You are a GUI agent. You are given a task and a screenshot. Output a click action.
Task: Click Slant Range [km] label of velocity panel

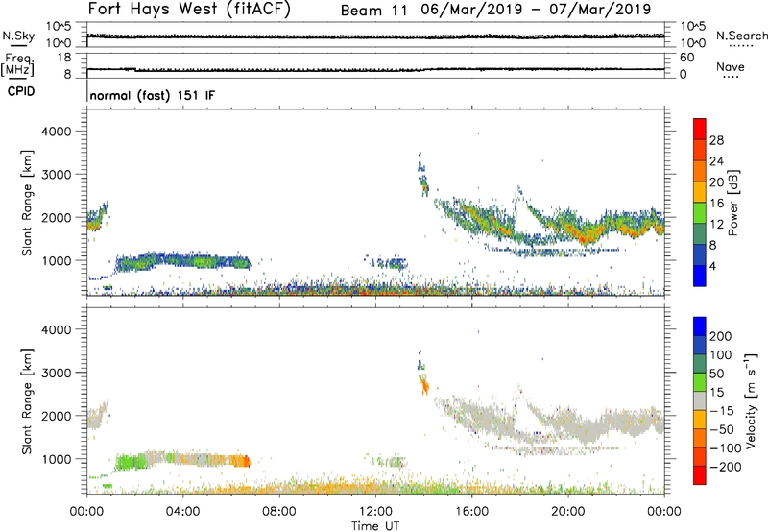coord(27,401)
